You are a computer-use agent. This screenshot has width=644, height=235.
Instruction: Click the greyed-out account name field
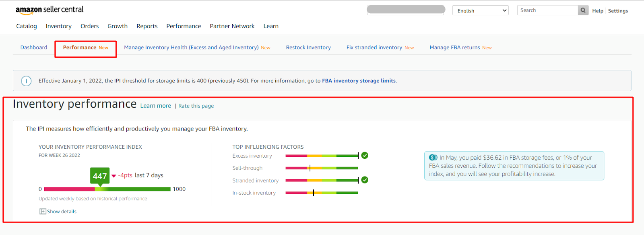pos(406,10)
